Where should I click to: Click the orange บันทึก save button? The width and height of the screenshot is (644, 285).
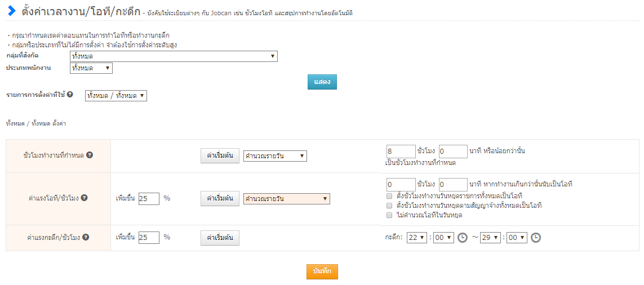[x=322, y=271]
